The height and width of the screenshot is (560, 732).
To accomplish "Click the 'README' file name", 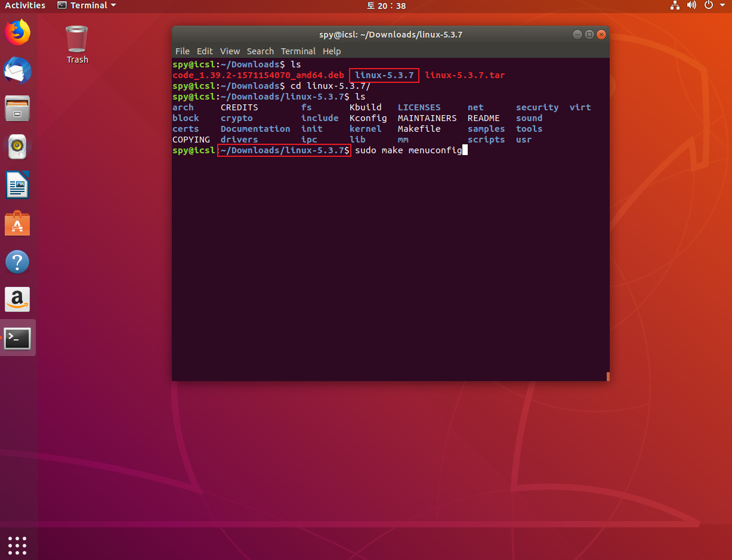I will pyautogui.click(x=484, y=118).
